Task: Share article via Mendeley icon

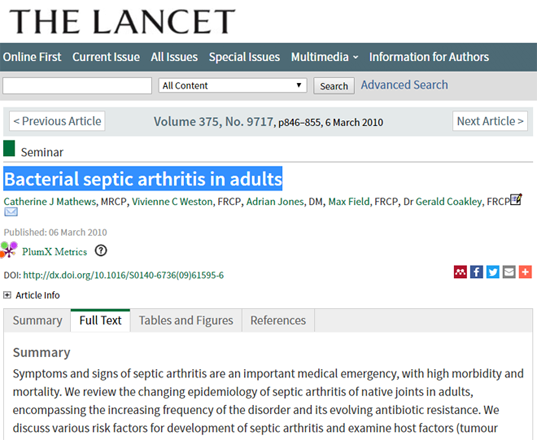Action: point(460,272)
